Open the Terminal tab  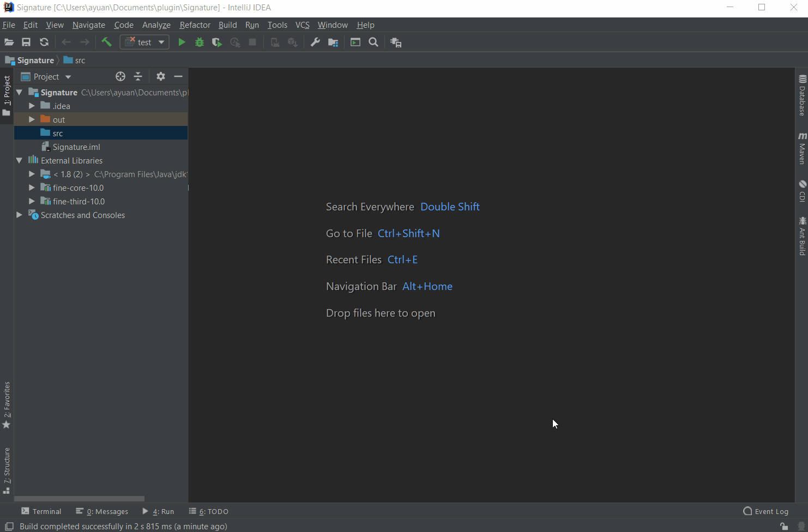(41, 511)
